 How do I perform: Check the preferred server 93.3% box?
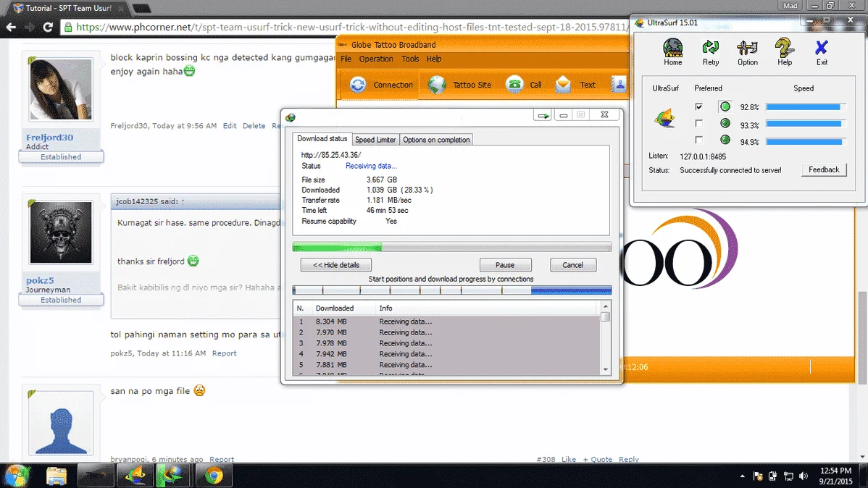[698, 123]
